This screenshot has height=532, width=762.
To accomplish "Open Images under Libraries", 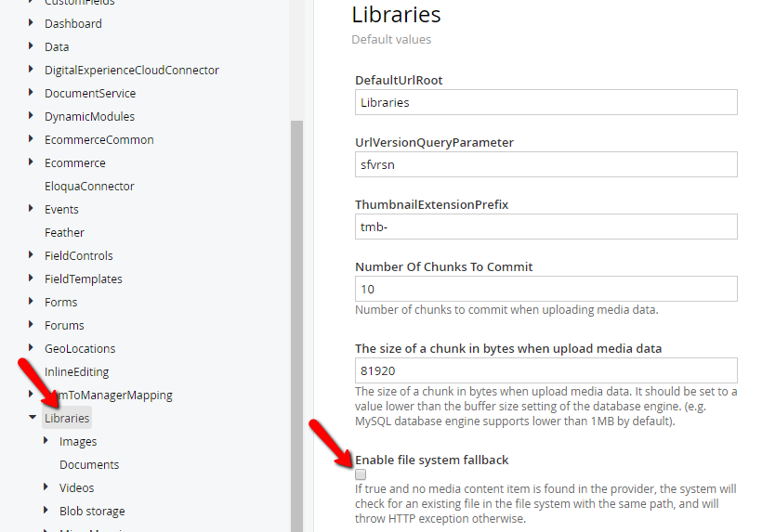I will tap(78, 442).
